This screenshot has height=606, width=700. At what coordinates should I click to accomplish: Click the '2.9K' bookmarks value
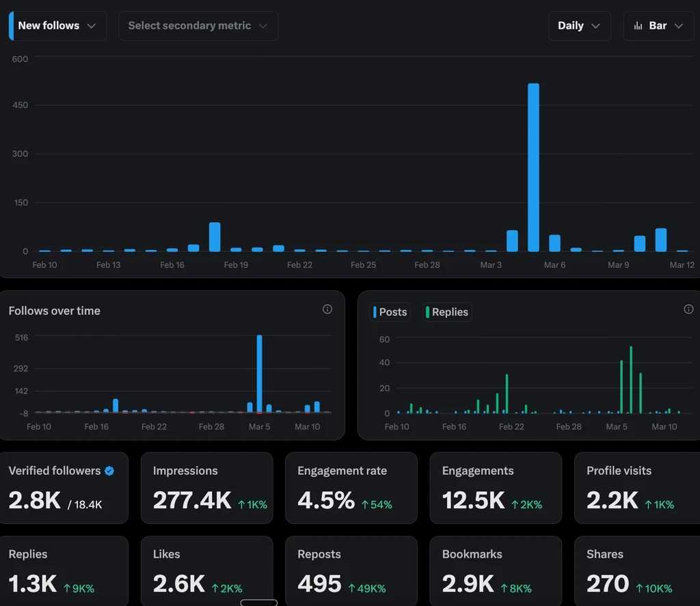point(468,583)
